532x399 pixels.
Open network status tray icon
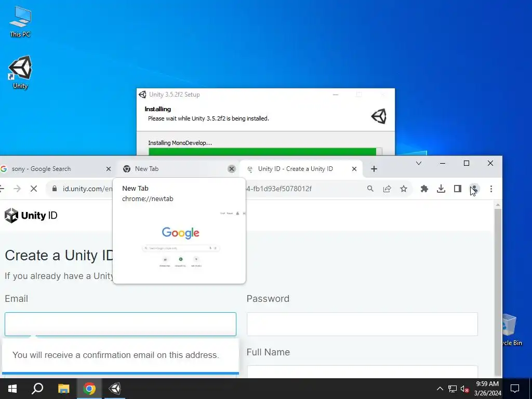click(453, 389)
